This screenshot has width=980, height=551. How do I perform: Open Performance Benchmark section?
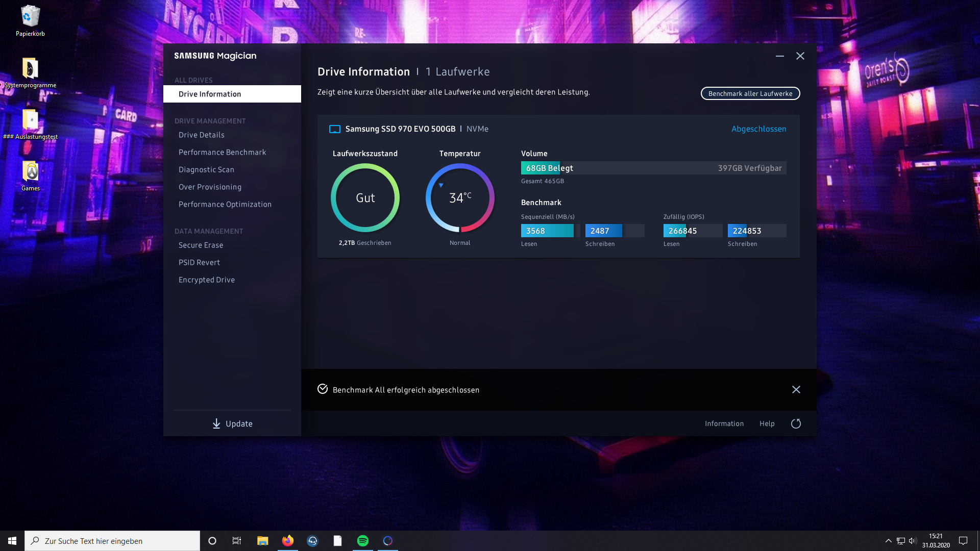[222, 152]
